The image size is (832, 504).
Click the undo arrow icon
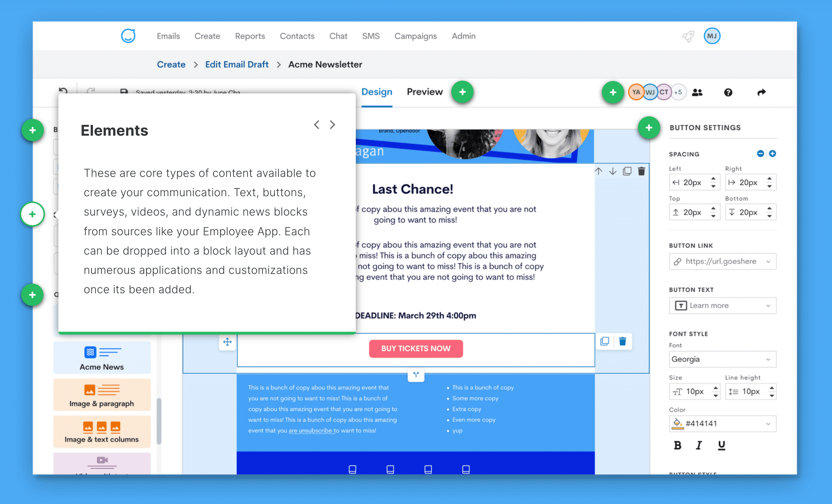click(63, 91)
